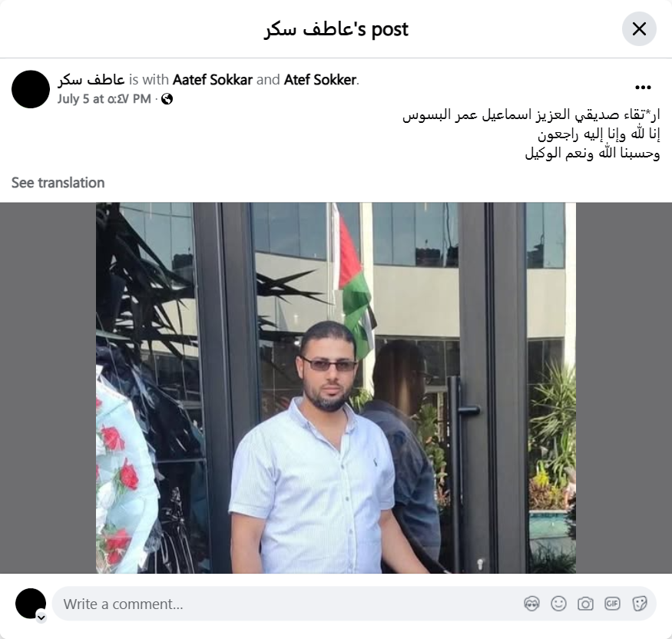
Task: Open the avatar sticker picker in comment box
Action: [x=531, y=604]
